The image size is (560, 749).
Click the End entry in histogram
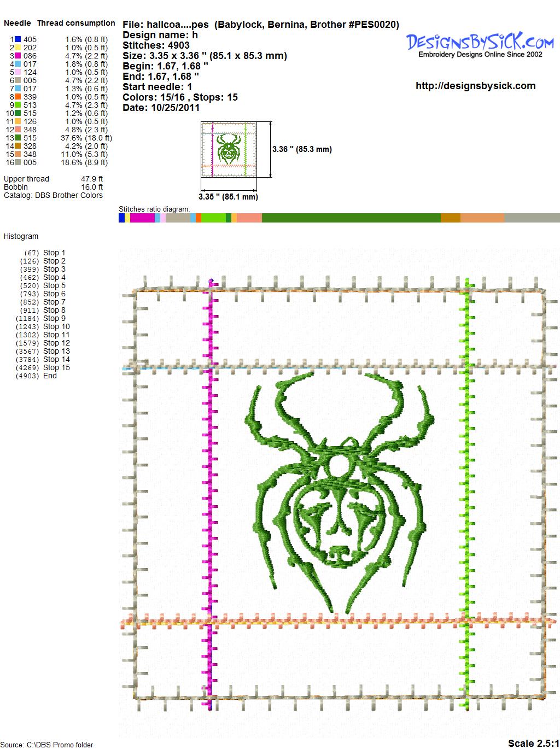point(50,376)
